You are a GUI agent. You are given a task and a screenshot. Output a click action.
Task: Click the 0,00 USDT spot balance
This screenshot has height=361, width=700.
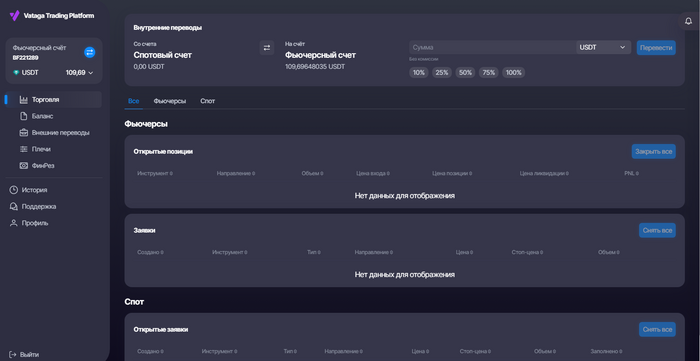tap(149, 66)
